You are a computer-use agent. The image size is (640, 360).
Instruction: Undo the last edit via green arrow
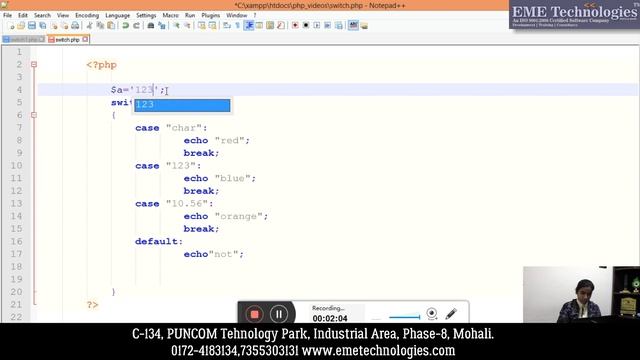(x=126, y=26)
